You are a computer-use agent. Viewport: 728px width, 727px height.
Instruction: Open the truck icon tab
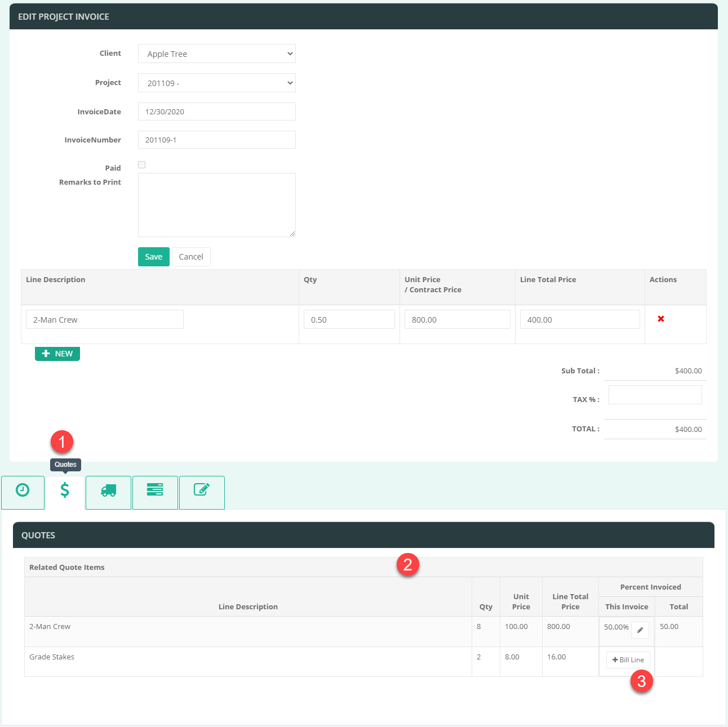pyautogui.click(x=108, y=492)
